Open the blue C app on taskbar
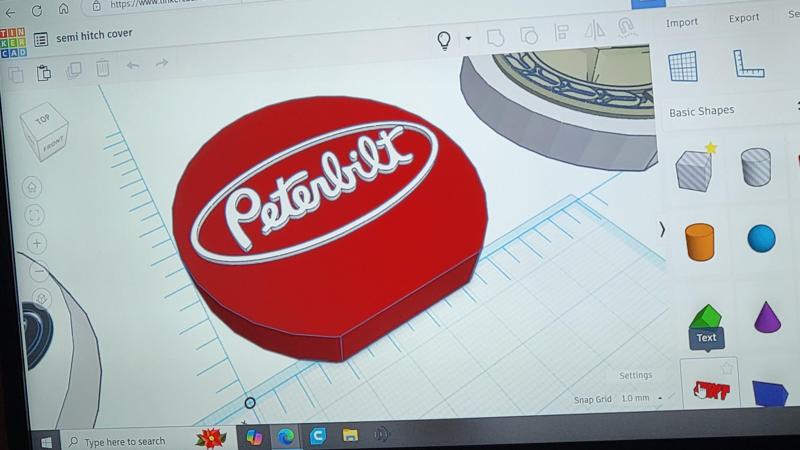Image resolution: width=800 pixels, height=450 pixels. click(x=317, y=436)
